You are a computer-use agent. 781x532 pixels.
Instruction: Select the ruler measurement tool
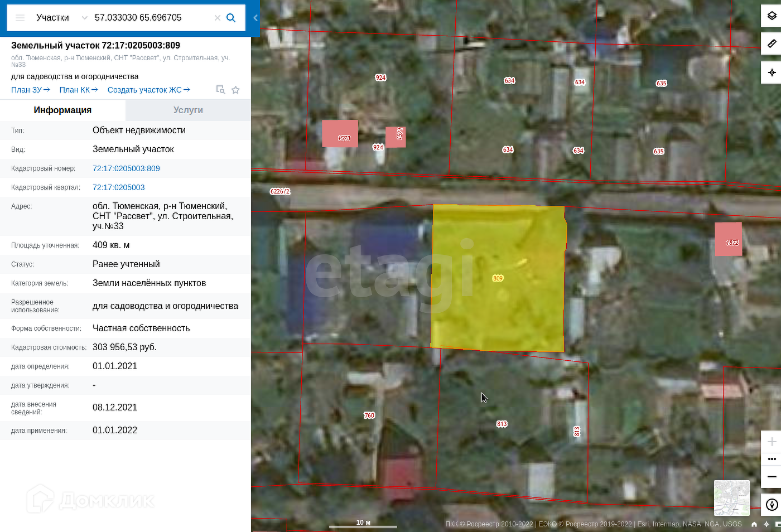pyautogui.click(x=772, y=43)
